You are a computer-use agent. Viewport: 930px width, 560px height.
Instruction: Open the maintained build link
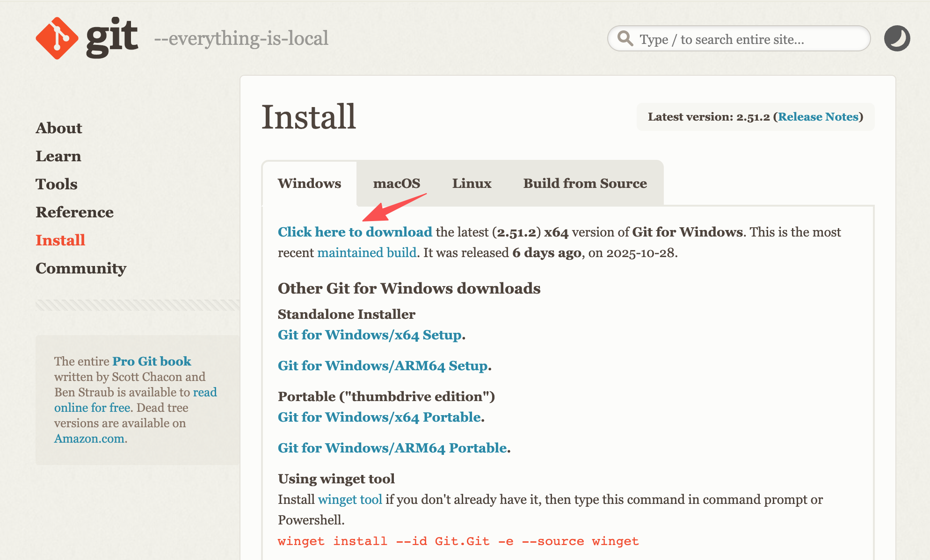click(x=367, y=252)
